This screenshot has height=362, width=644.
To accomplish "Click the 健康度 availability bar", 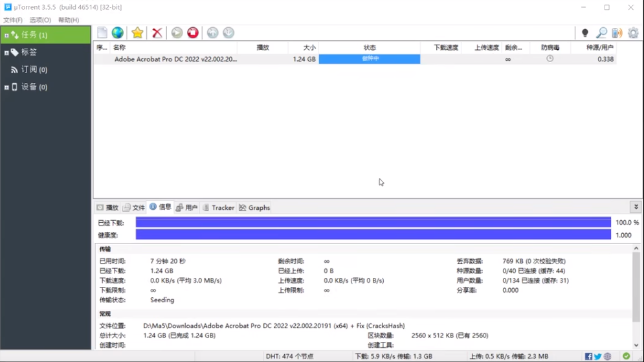I will click(x=373, y=234).
